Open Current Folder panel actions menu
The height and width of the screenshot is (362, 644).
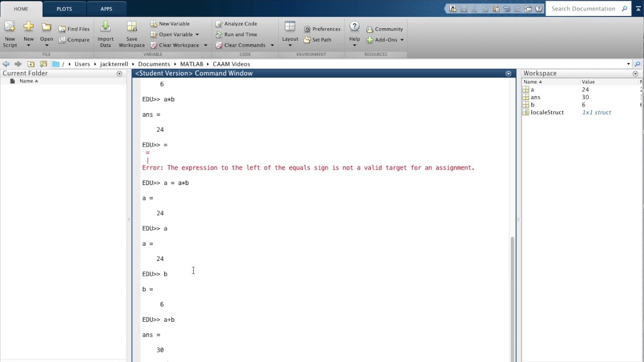coord(119,73)
